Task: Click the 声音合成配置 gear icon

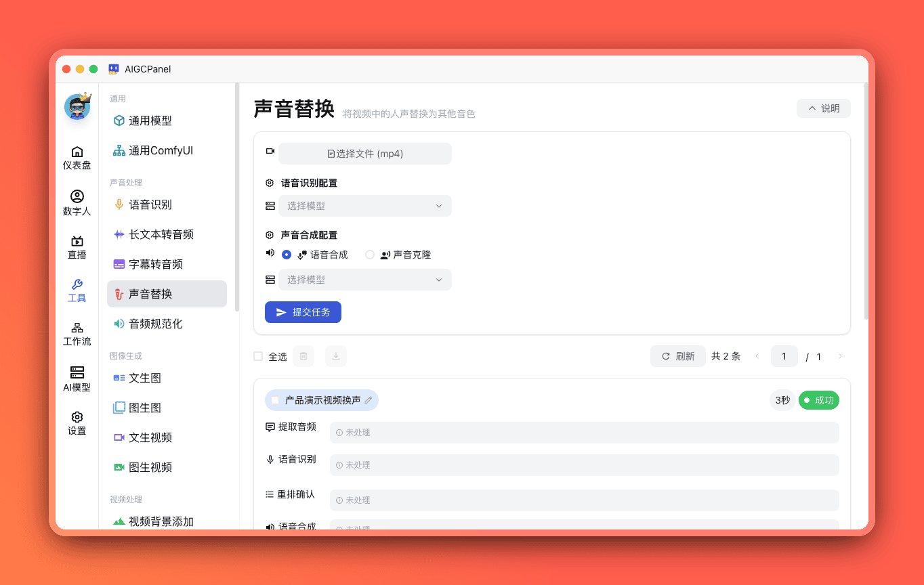Action: point(270,235)
